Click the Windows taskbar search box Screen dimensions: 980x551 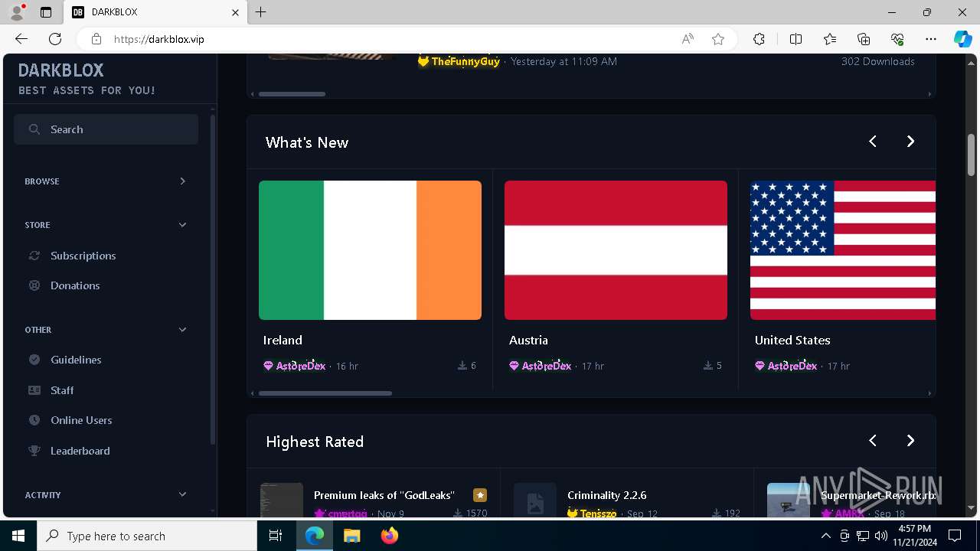tap(147, 536)
